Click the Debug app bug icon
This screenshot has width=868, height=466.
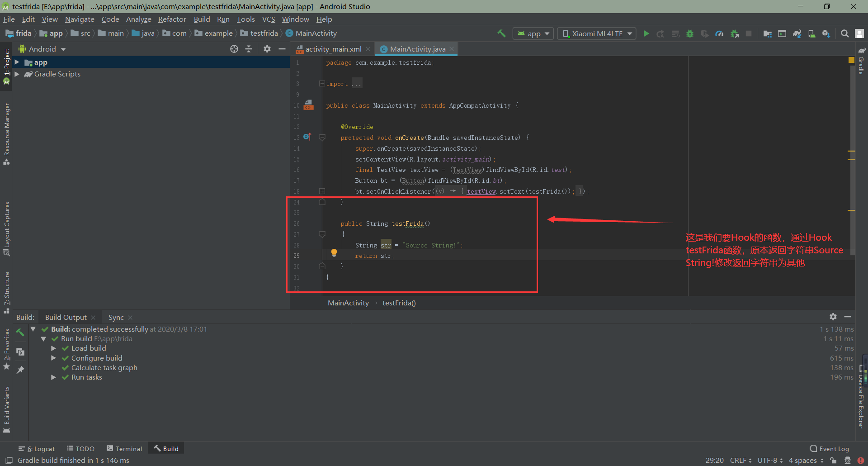(690, 33)
